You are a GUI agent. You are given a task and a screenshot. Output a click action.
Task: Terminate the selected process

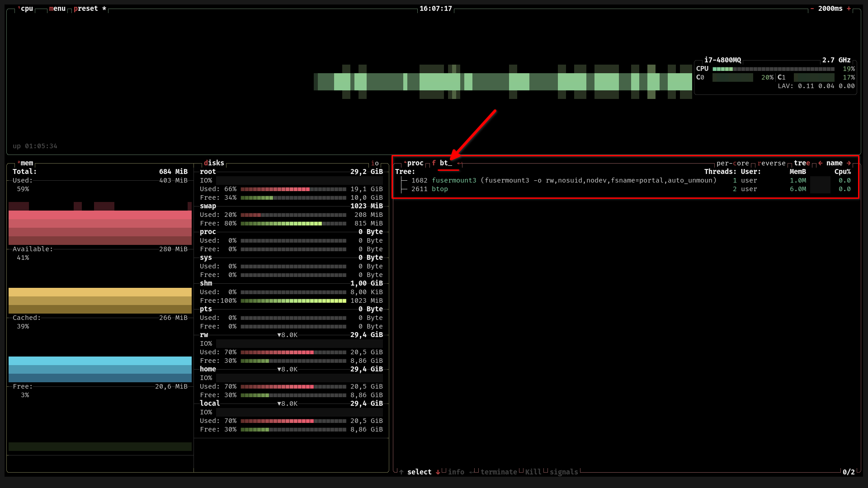[x=499, y=472]
